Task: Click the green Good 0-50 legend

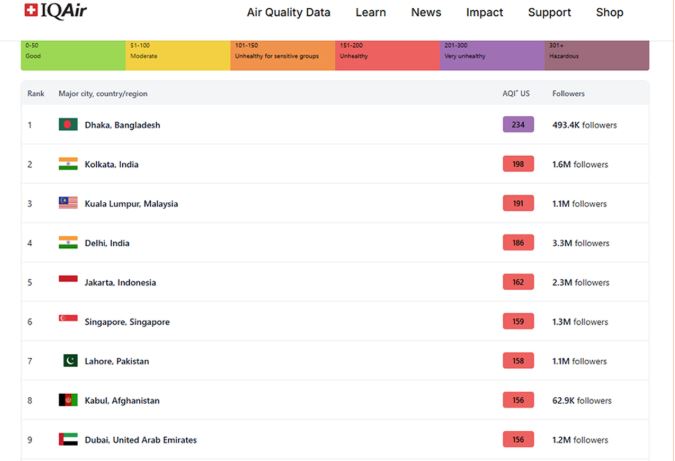Action: 73,55
